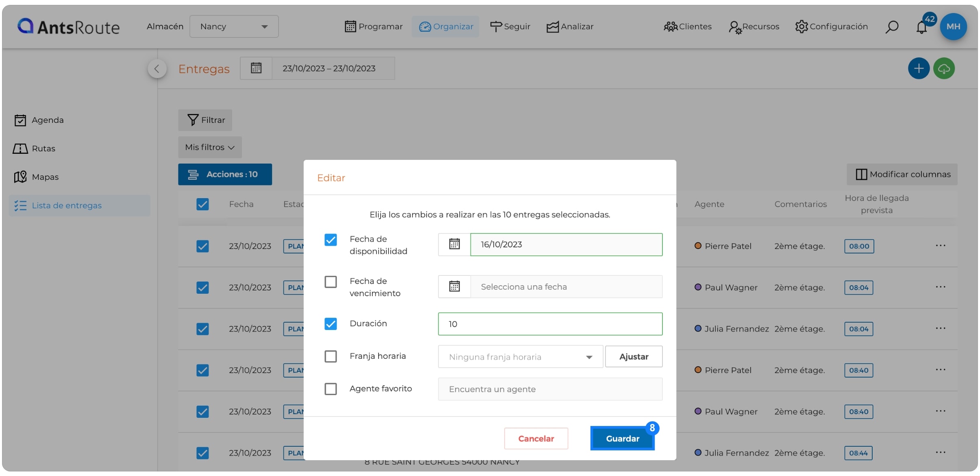Image resolution: width=980 pixels, height=476 pixels.
Task: Open the search magnifier icon
Action: pos(892,27)
